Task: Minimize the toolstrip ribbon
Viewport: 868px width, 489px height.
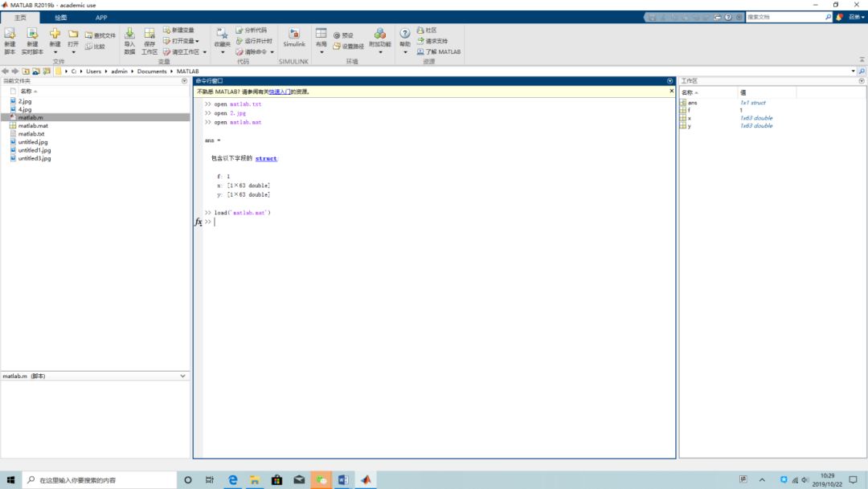Action: coord(862,59)
